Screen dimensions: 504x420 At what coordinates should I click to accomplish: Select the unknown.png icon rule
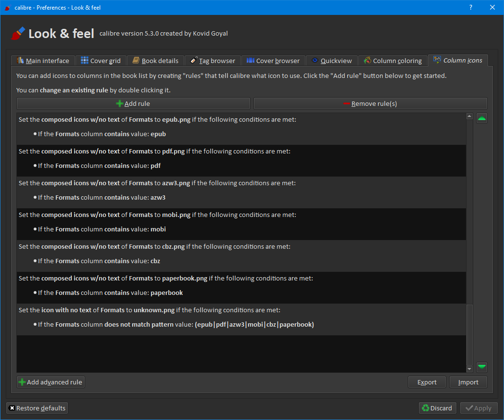point(241,319)
